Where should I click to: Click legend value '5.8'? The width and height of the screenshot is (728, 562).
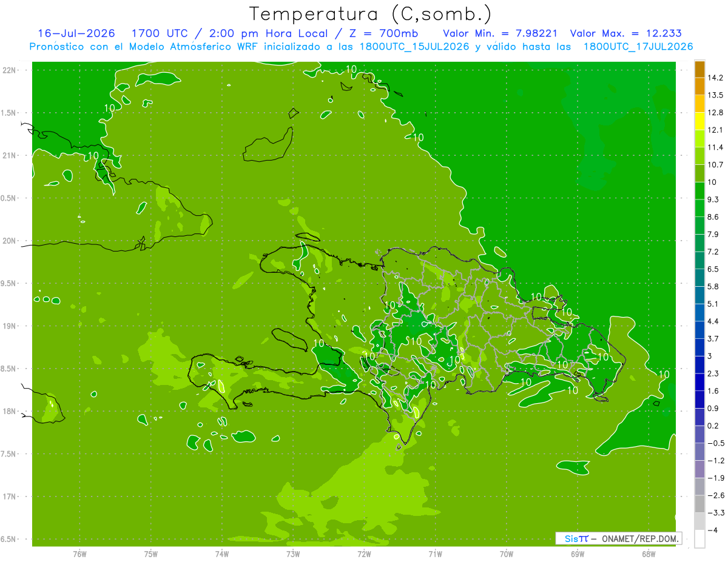[x=713, y=286]
